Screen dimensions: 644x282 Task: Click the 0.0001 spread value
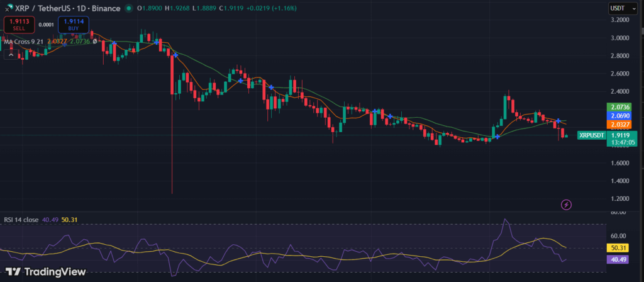click(46, 25)
